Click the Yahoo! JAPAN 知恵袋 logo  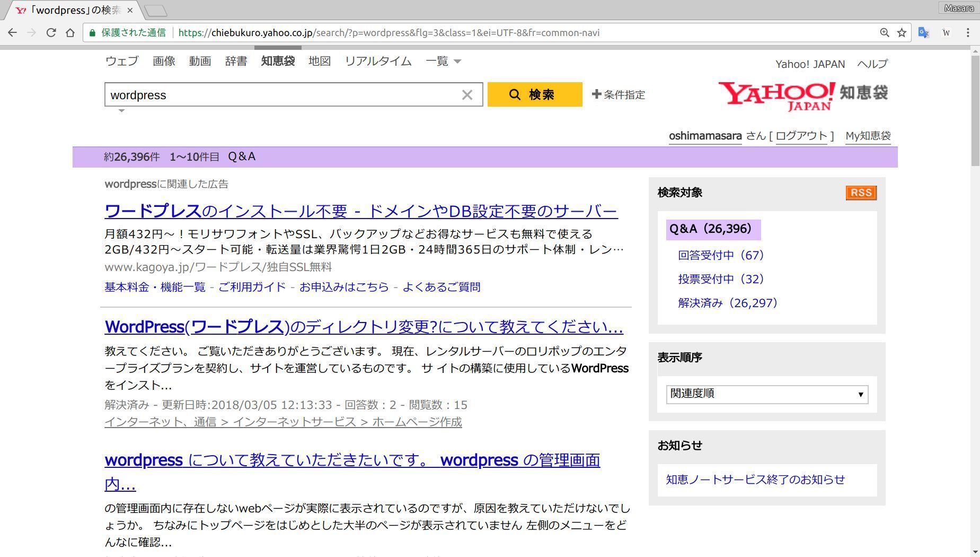(x=803, y=96)
